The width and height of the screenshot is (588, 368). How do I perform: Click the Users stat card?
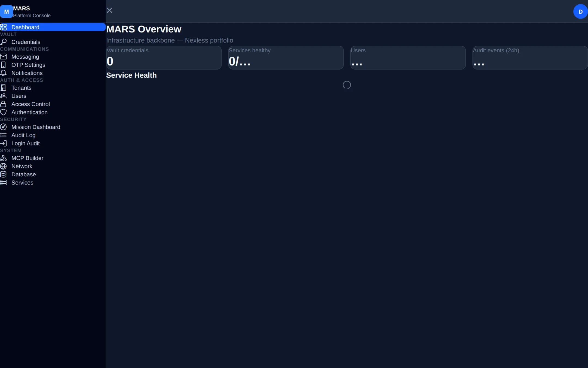pyautogui.click(x=408, y=58)
